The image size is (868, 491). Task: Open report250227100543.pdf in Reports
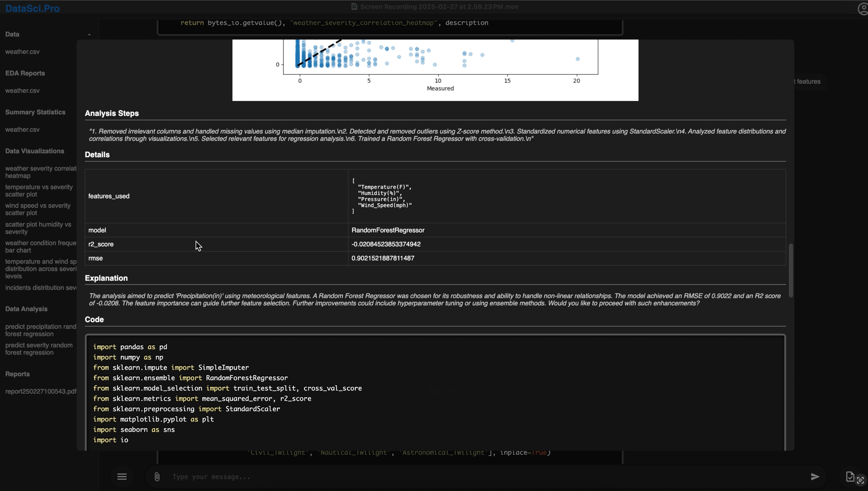pyautogui.click(x=41, y=391)
